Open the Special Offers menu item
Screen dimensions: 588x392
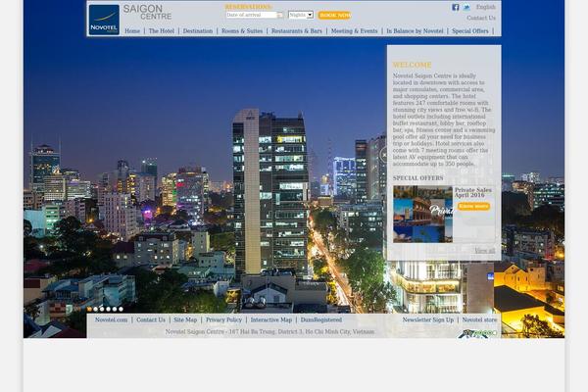[470, 31]
